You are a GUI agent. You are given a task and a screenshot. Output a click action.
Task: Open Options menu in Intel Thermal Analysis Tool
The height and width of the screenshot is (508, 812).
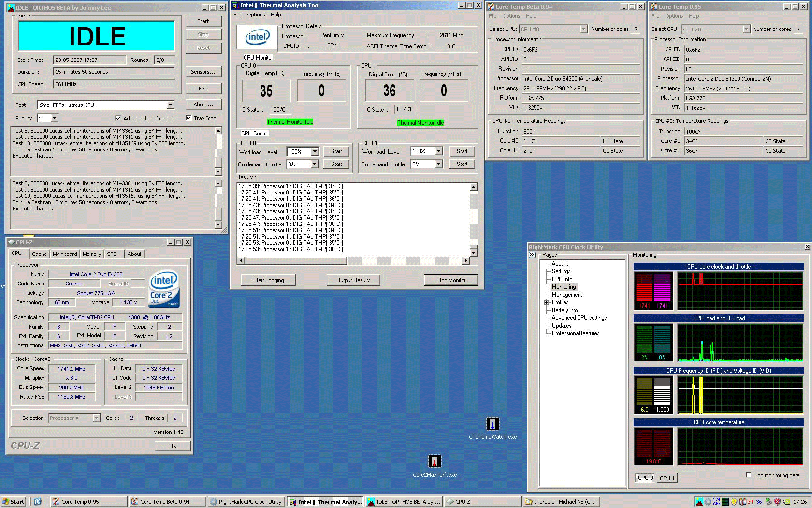[256, 15]
